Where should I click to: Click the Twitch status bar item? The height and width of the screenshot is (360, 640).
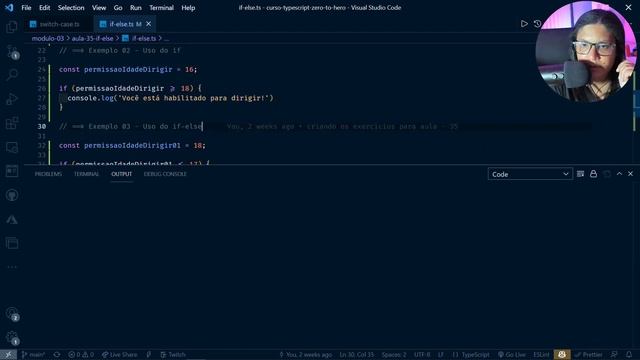[173, 355]
